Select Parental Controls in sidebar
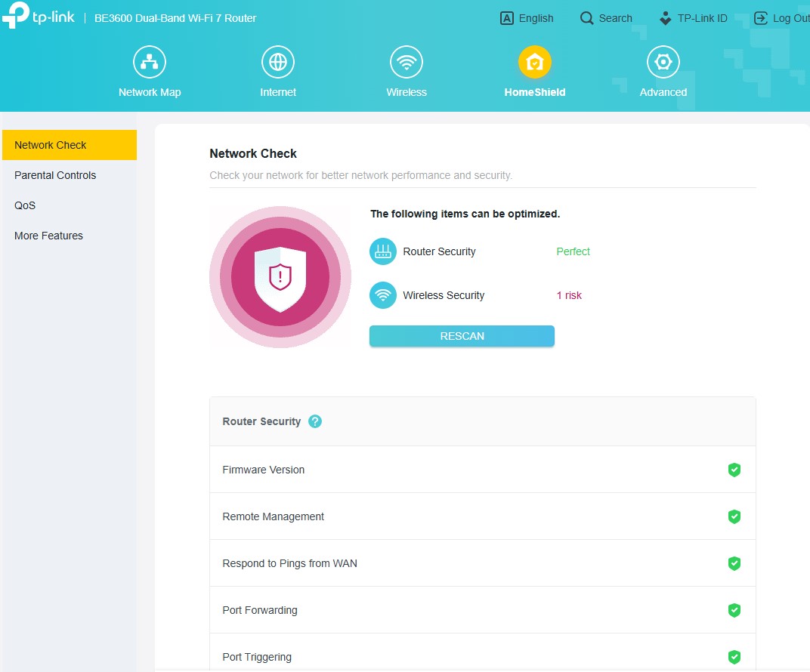The height and width of the screenshot is (672, 810). tap(55, 175)
